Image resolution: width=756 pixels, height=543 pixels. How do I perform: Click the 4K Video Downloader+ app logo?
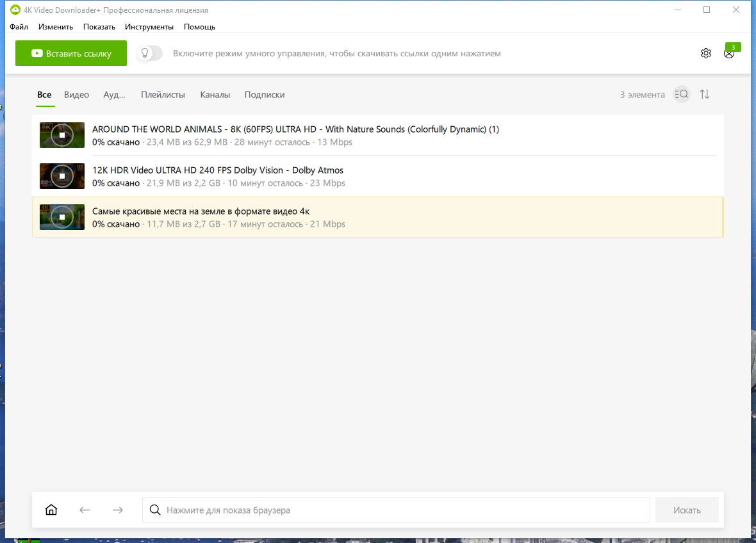click(15, 10)
